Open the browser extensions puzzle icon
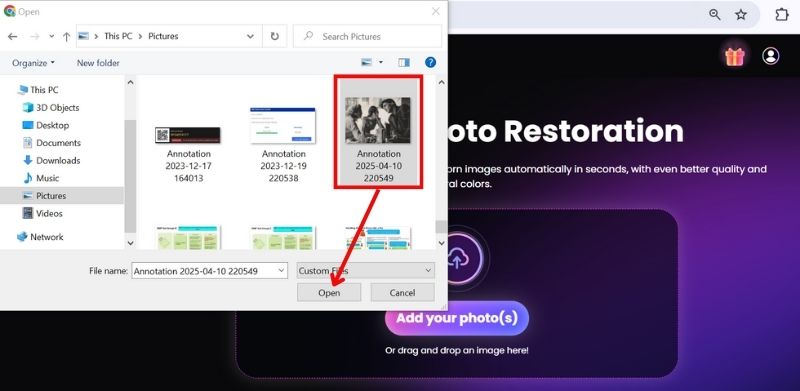Viewport: 800px width, 391px height. [x=782, y=15]
